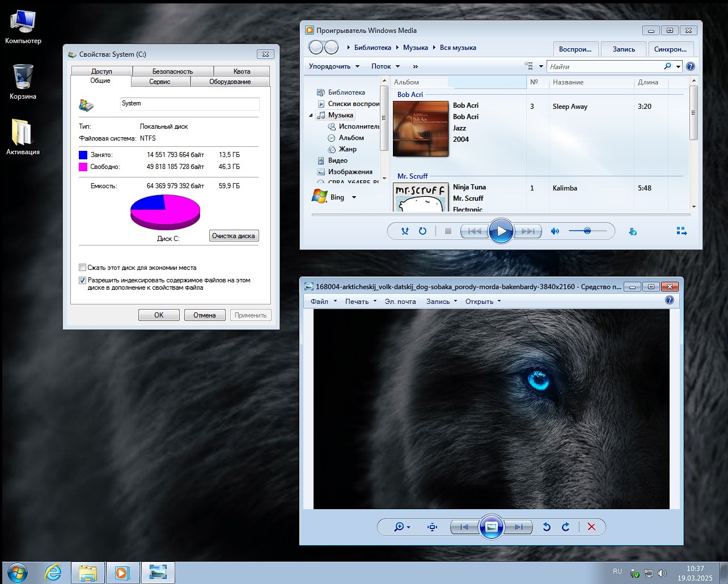Open the Запись menu in Photo Viewer
The image size is (728, 584).
click(x=442, y=302)
